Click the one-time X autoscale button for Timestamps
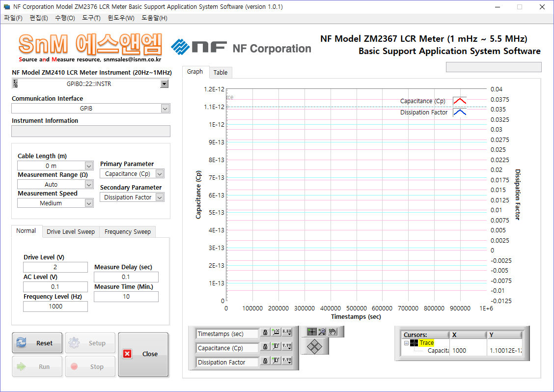This screenshot has height=392, width=554. pos(276,332)
